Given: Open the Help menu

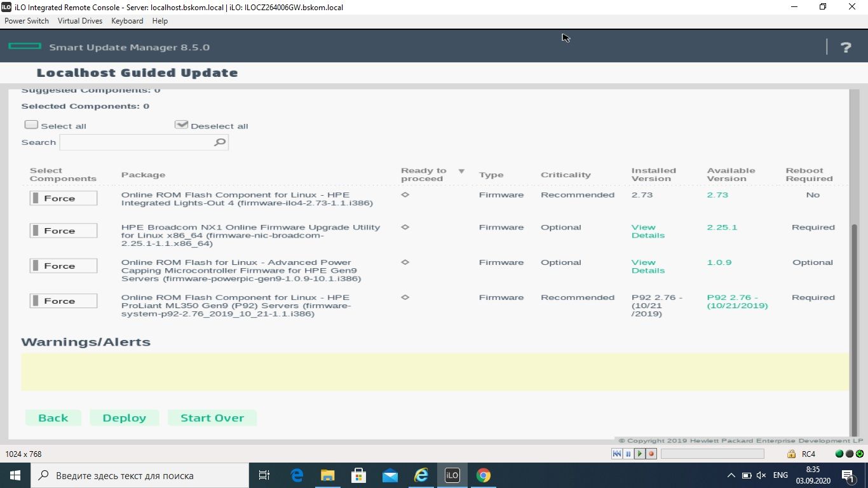Looking at the screenshot, I should point(160,21).
